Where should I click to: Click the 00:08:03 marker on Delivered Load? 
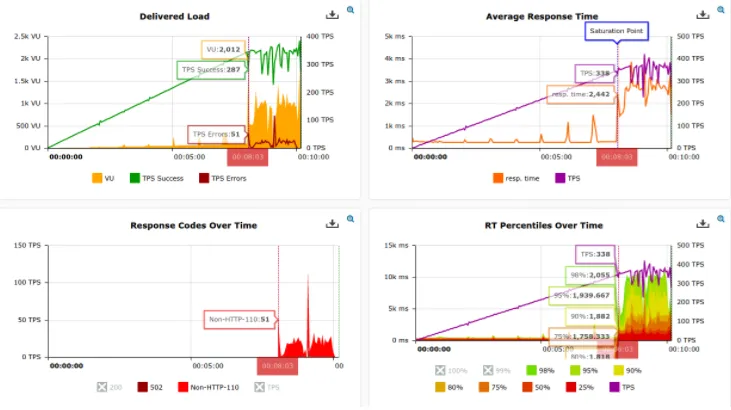[247, 156]
